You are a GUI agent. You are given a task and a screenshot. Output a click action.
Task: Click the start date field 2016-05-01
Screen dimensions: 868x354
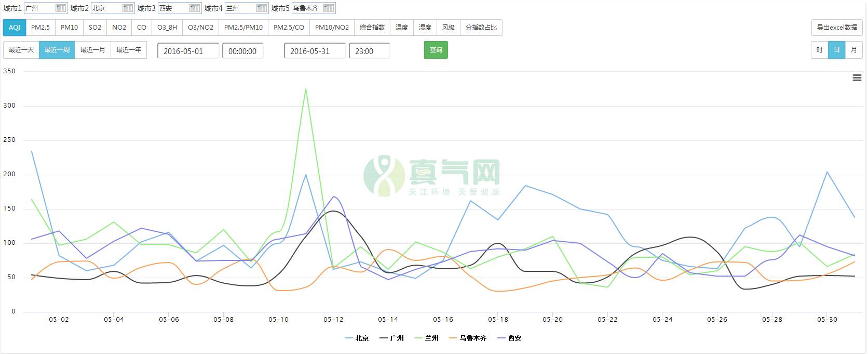coord(188,51)
